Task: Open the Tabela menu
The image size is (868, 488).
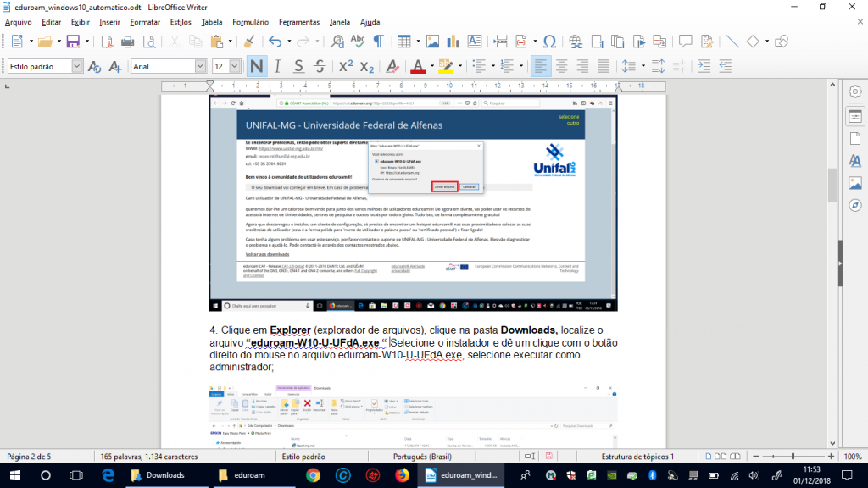Action: [211, 22]
